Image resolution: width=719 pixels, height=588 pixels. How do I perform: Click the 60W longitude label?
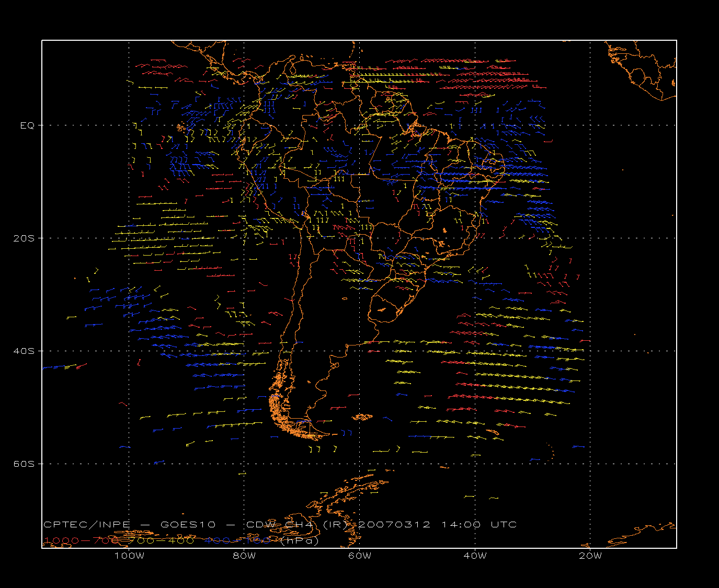[x=360, y=556]
